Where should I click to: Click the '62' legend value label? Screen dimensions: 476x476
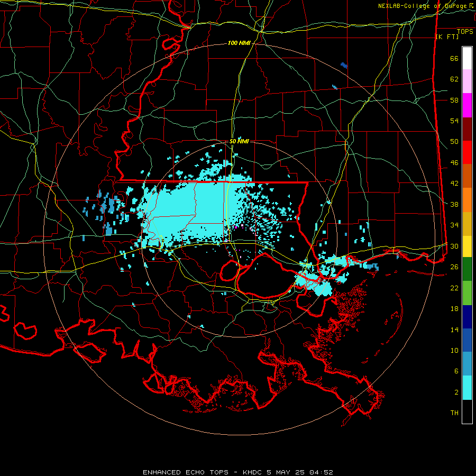(454, 79)
